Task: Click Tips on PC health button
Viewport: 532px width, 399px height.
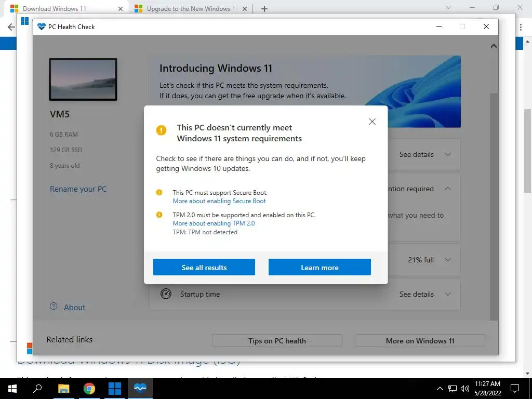Action: point(277,341)
